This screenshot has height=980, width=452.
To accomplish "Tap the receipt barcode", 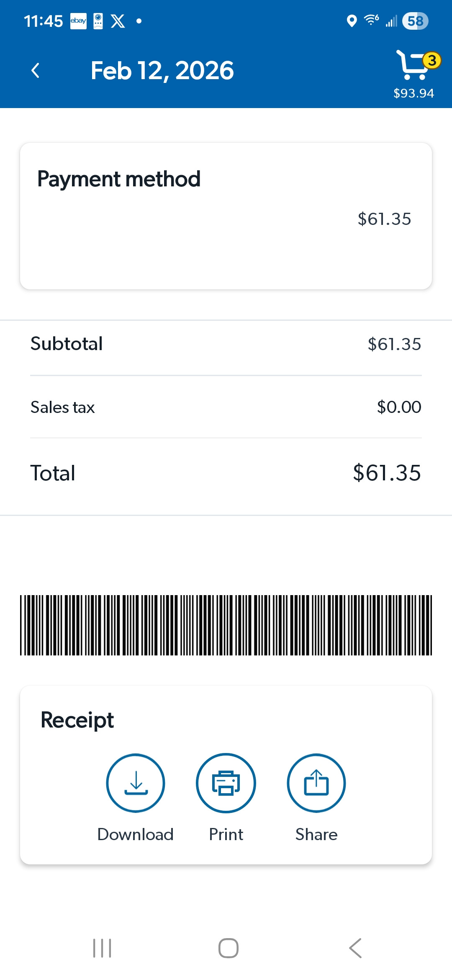I will click(226, 625).
